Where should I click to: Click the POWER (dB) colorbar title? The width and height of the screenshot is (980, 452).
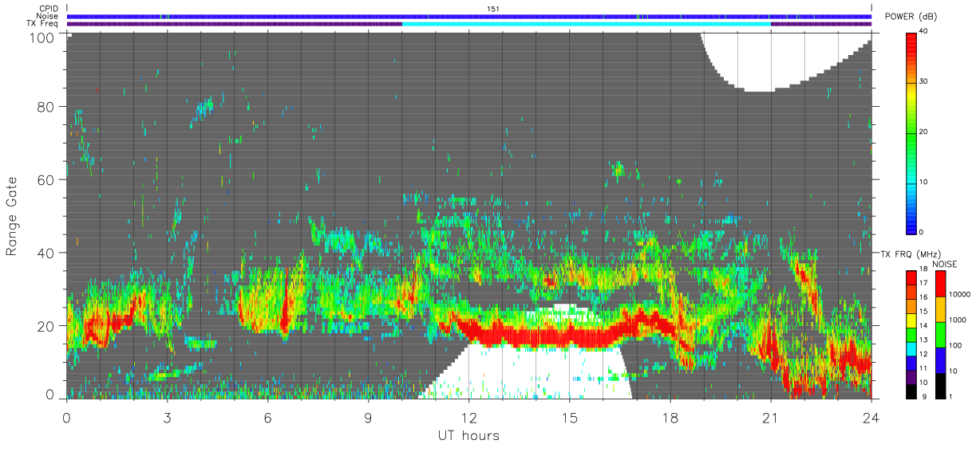pos(911,16)
